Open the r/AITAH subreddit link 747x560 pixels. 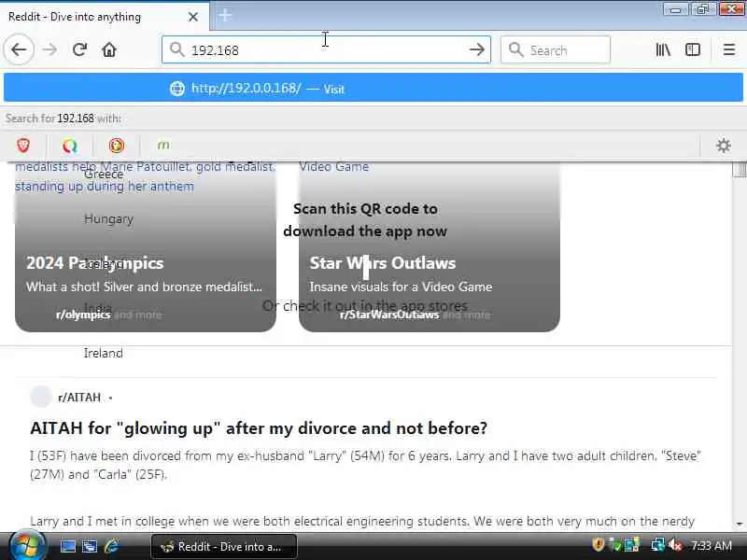[79, 398]
